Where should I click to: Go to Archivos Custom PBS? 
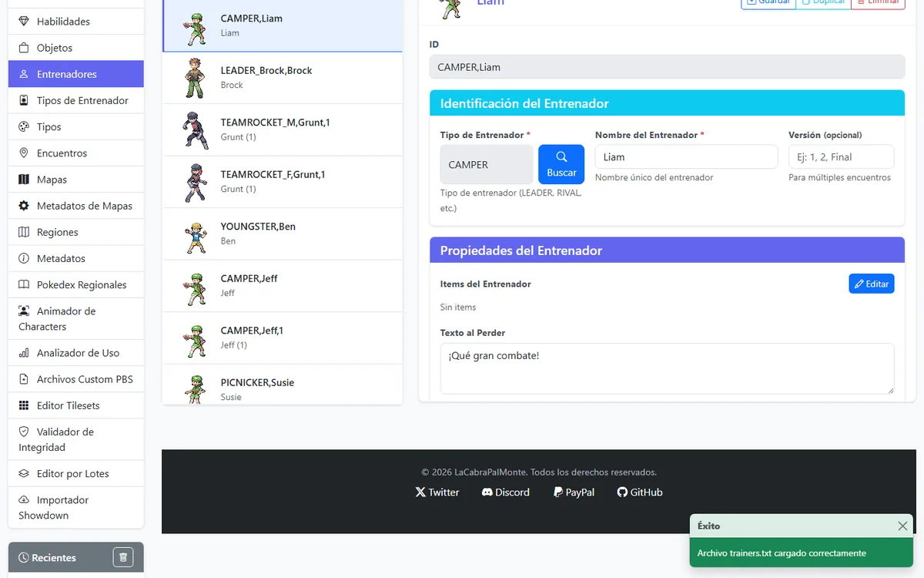coord(76,379)
